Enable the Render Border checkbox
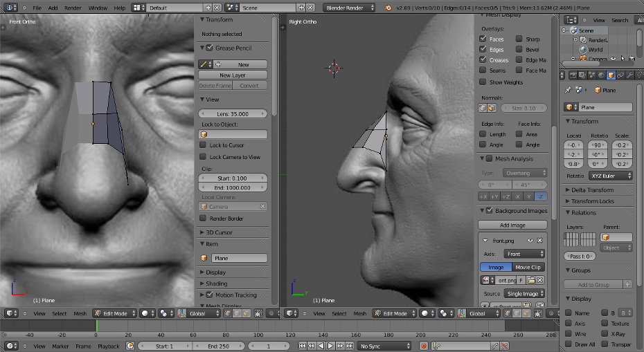The image size is (644, 352). coord(203,218)
